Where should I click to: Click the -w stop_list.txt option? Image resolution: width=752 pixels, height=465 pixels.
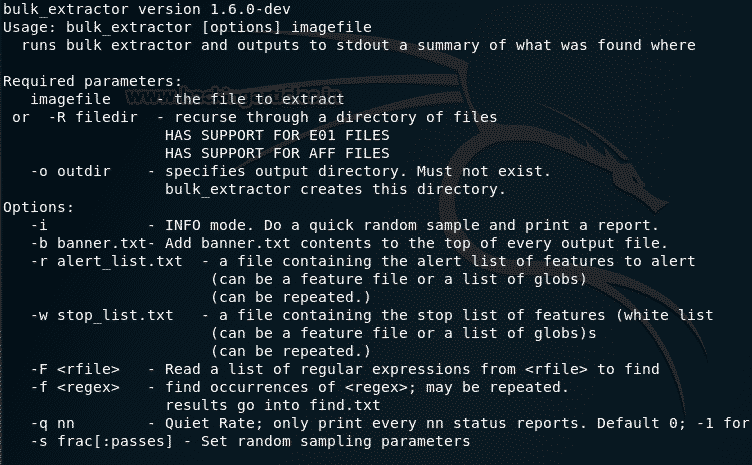coord(102,315)
